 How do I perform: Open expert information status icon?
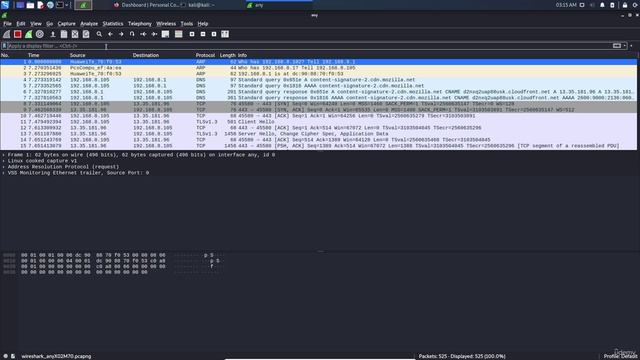pyautogui.click(x=5, y=356)
